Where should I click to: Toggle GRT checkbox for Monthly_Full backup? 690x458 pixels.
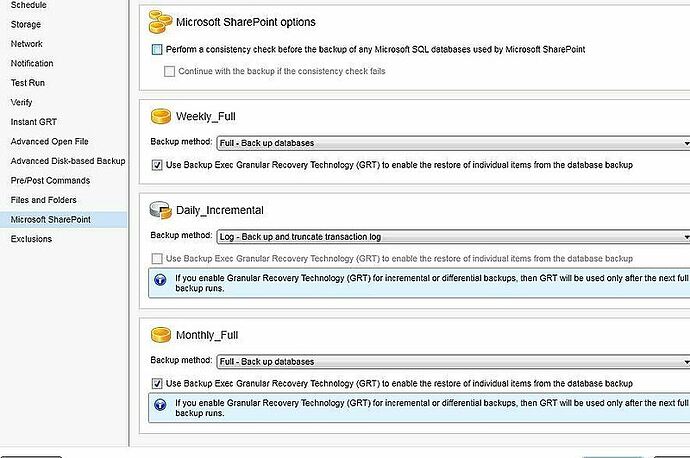pyautogui.click(x=157, y=383)
